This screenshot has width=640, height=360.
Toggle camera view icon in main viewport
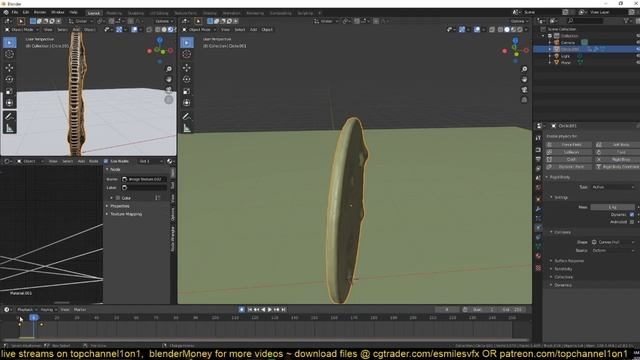(x=524, y=89)
